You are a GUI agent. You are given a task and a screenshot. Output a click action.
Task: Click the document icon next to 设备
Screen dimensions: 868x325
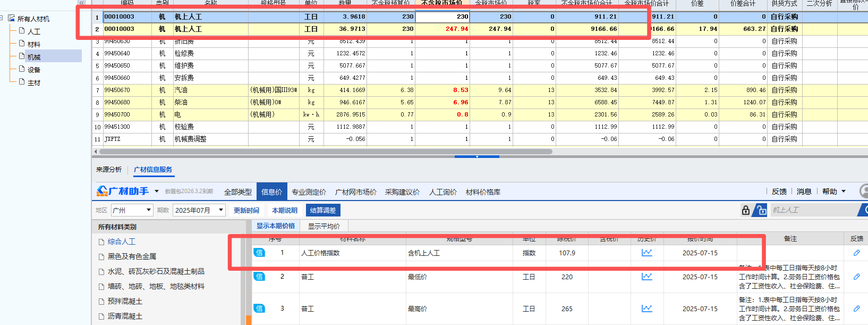(22, 69)
